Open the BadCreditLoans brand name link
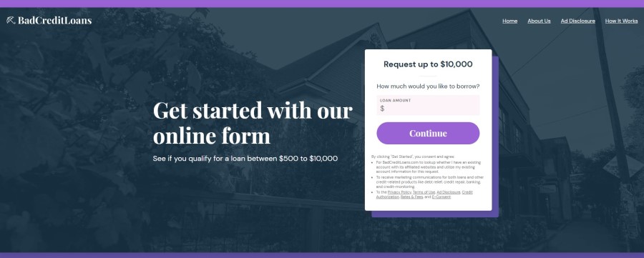 (54, 20)
